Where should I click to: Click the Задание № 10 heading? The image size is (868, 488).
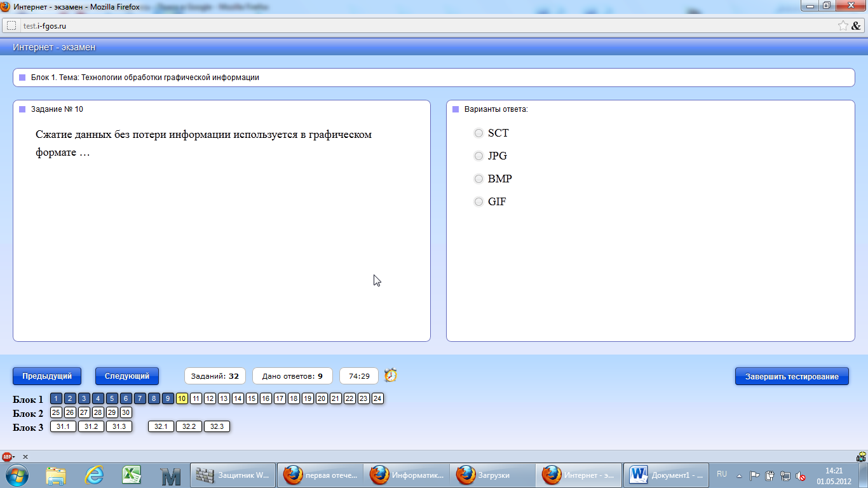click(x=57, y=109)
